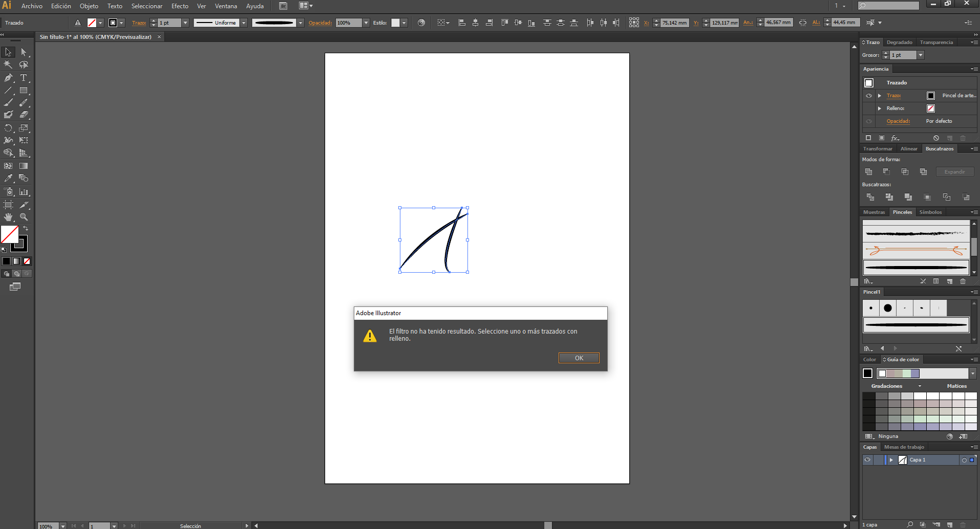The height and width of the screenshot is (529, 980).
Task: Expand the Relleno appearance attribute
Action: [880, 108]
